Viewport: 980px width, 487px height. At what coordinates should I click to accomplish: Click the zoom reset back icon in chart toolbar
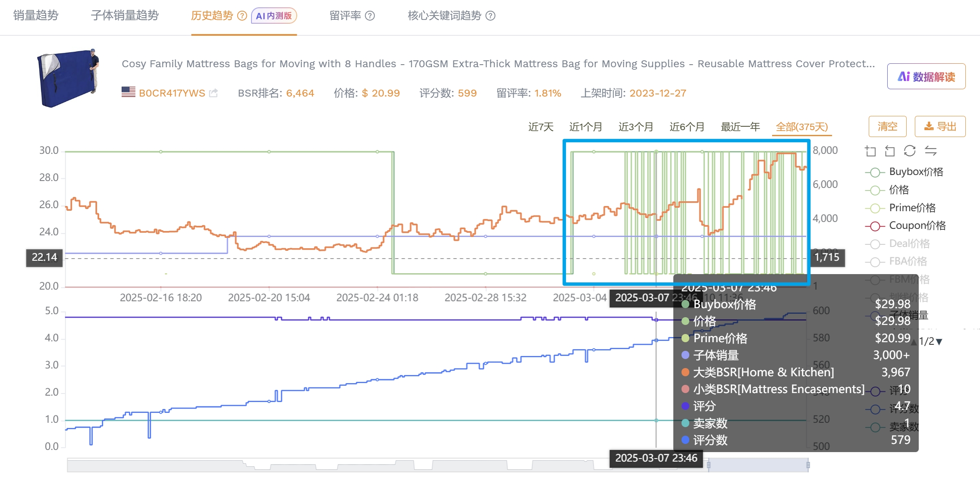(890, 151)
